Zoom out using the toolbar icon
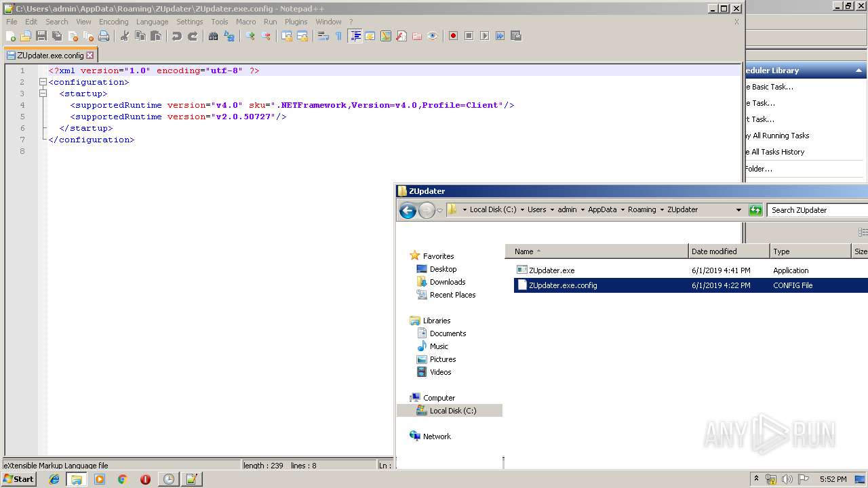The image size is (868, 488). (x=266, y=36)
